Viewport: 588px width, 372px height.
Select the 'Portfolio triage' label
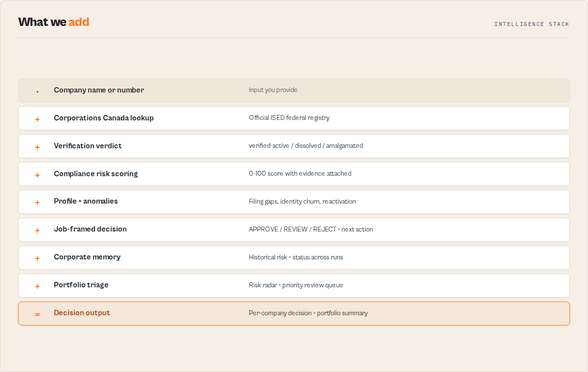(81, 285)
